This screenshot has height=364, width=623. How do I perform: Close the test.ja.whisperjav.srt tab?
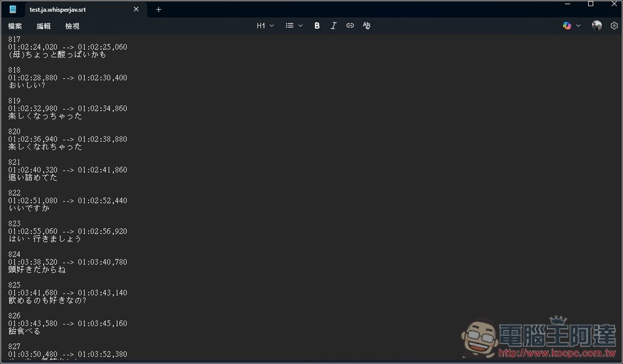coord(135,9)
